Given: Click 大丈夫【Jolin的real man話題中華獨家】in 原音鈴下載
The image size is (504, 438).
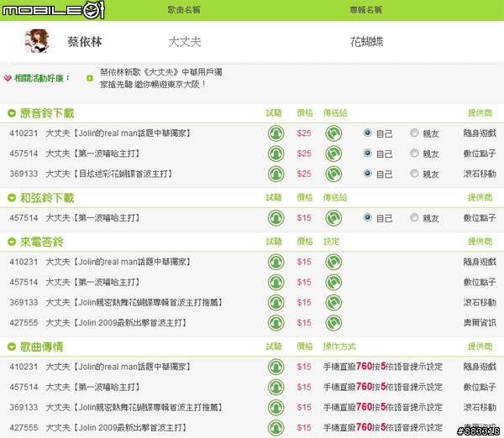Looking at the screenshot, I should pos(118,133).
